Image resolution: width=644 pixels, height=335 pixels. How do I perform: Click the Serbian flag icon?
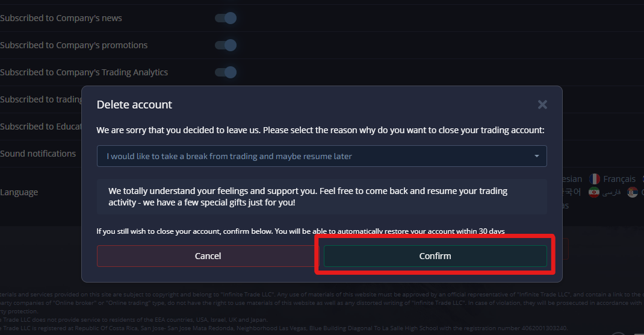coord(633,192)
